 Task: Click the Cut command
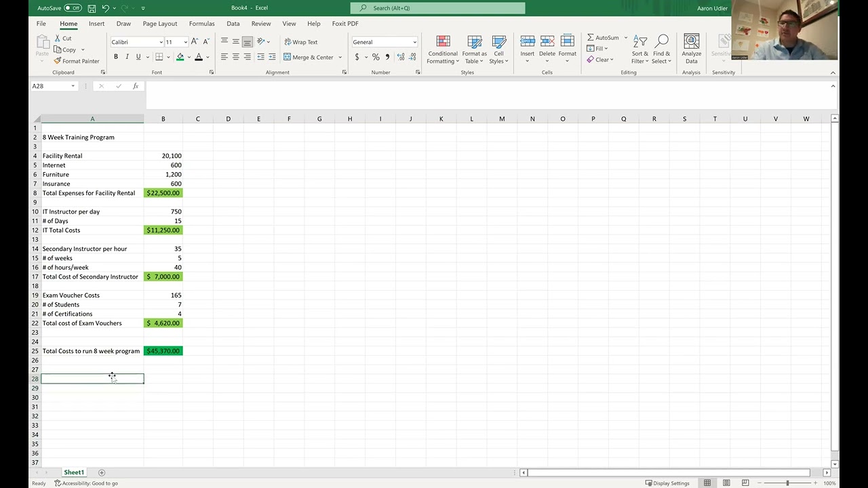pos(62,39)
